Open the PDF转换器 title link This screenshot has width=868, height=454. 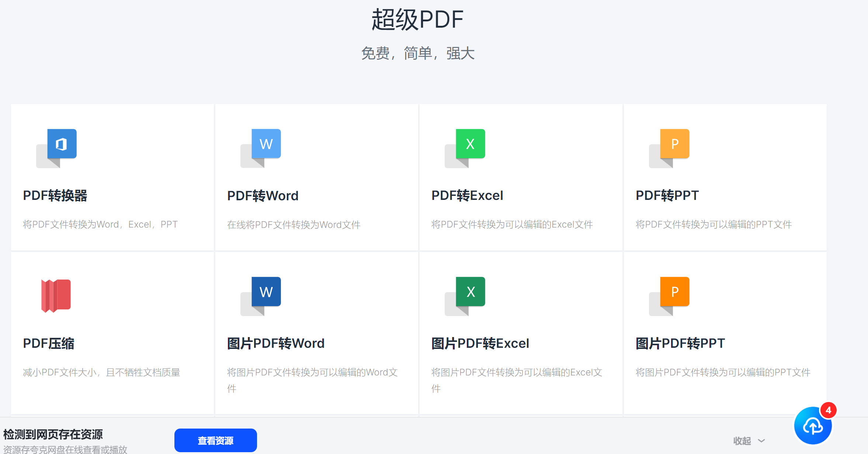[x=55, y=195]
